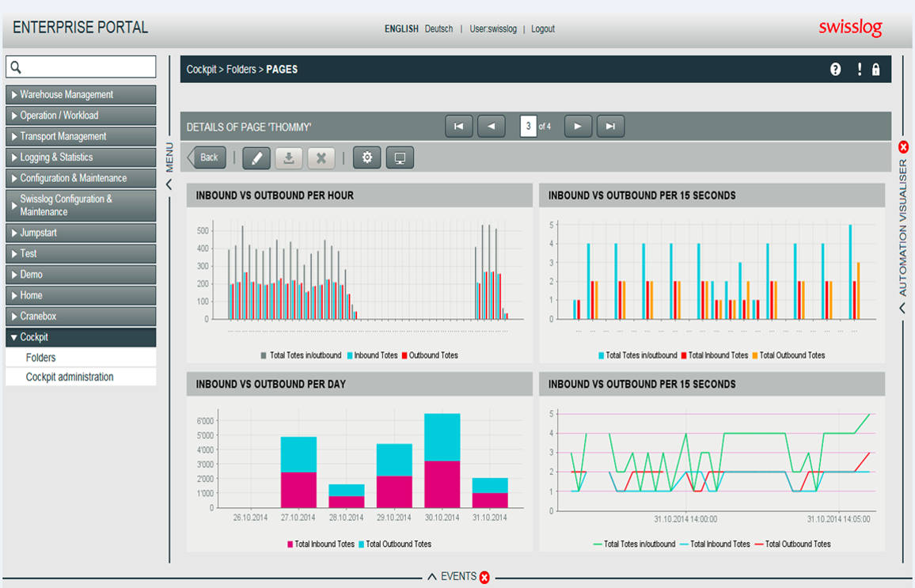Collapse the Cockpit menu section

point(81,337)
